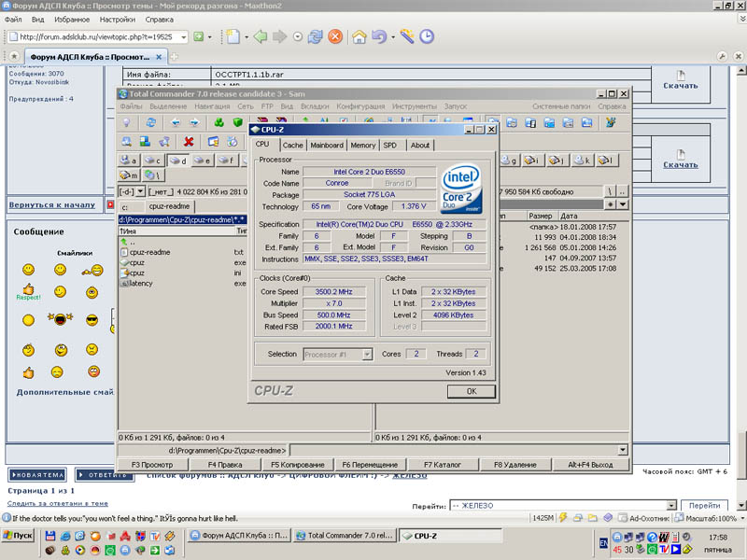This screenshot has width=747, height=560.
Task: Select drive g in right panel drive bar
Action: coord(509,161)
